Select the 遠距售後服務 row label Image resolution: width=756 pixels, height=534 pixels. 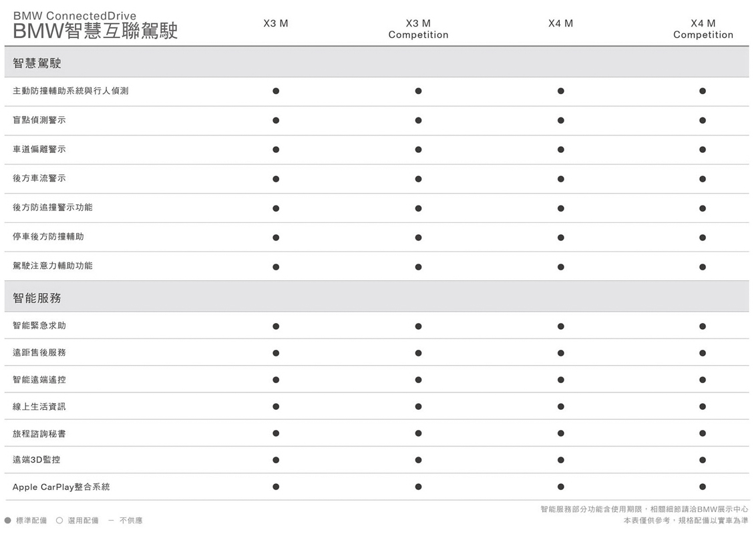[39, 353]
